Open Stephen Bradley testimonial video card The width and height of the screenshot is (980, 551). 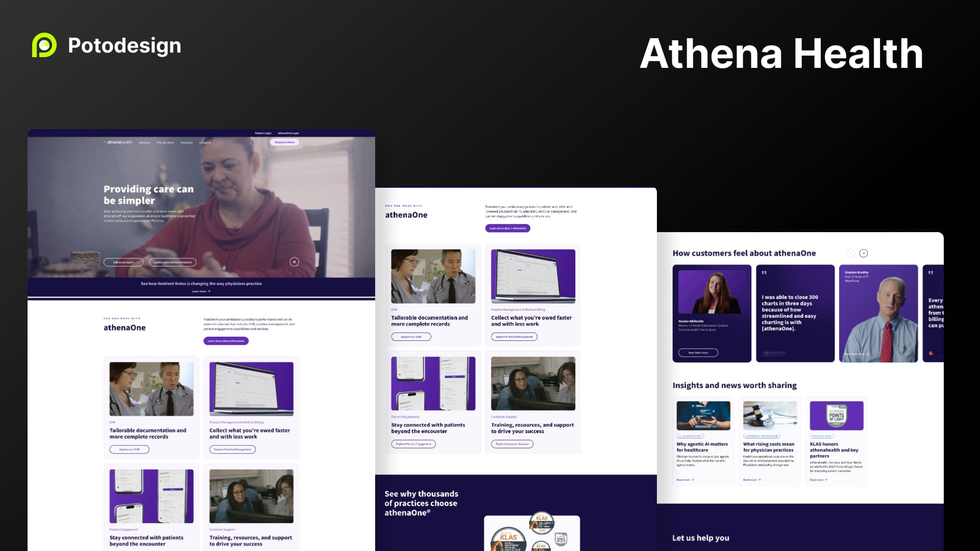click(878, 313)
